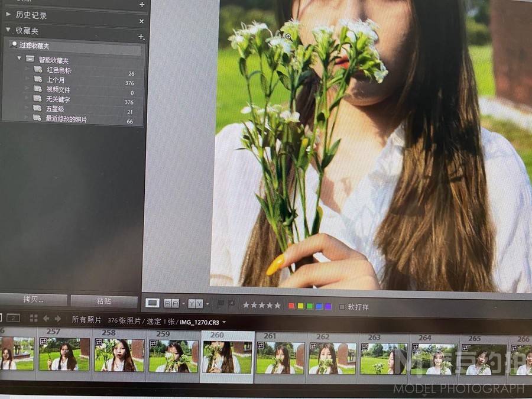Apply the blue color label
This screenshot has width=532, height=399.
pos(319,306)
